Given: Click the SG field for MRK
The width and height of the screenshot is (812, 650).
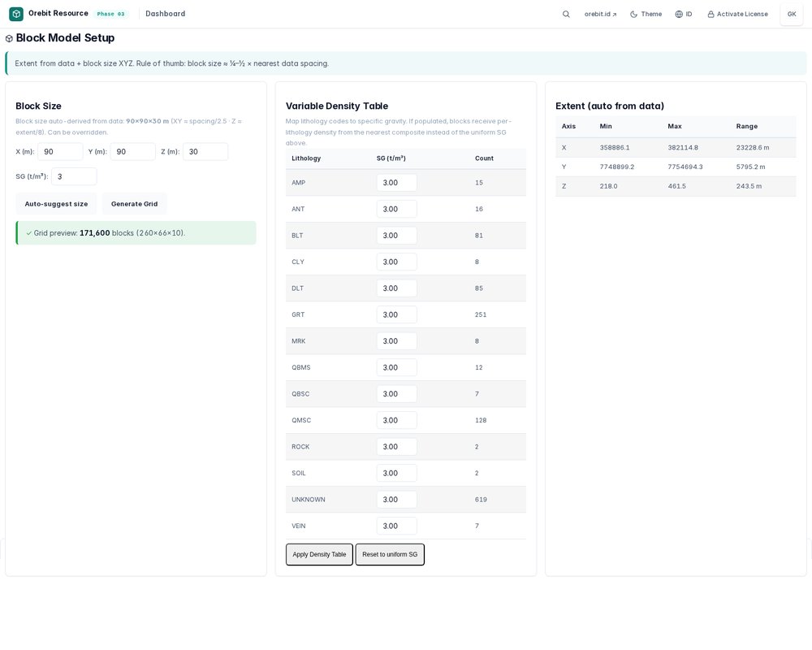Looking at the screenshot, I should tap(396, 341).
